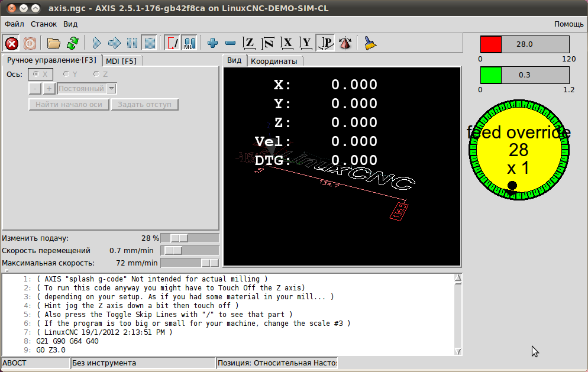This screenshot has height=372, width=588.
Task: Click the jog minus button
Action: click(35, 89)
